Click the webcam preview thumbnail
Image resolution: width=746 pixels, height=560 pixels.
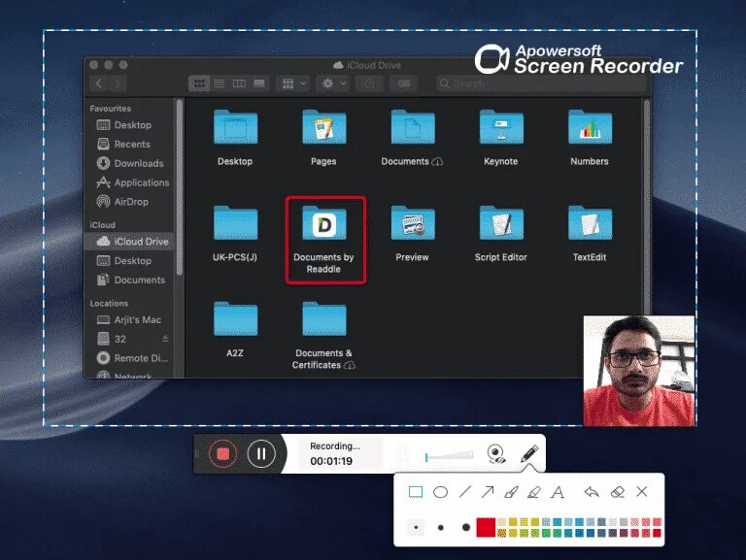coord(639,371)
